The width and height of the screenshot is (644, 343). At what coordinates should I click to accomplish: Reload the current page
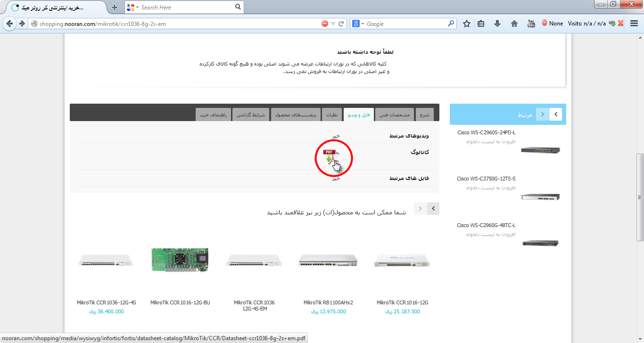coord(342,24)
